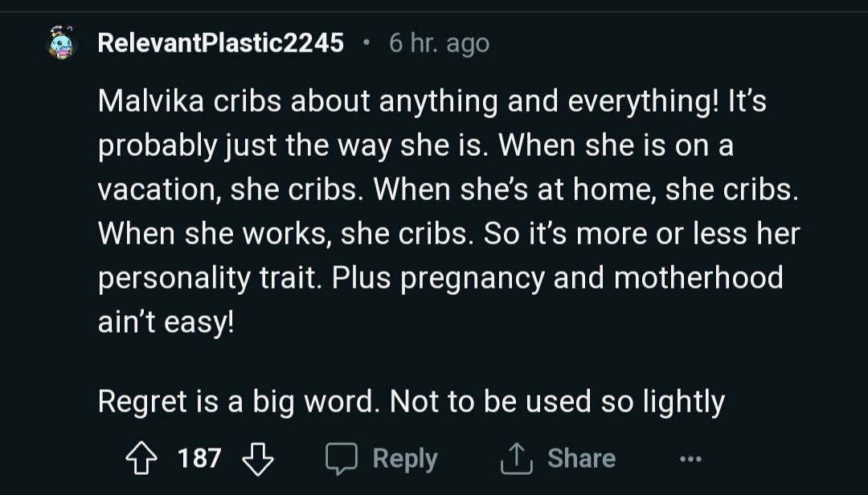Click the "6 hr. ago" timestamp
Viewport: 868px width, 495px height.
pyautogui.click(x=439, y=43)
